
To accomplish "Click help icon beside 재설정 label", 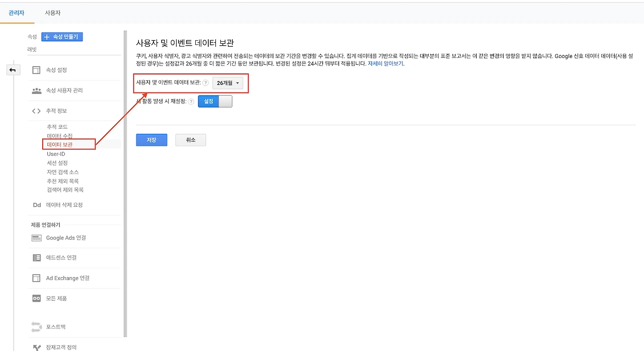I will pos(191,102).
